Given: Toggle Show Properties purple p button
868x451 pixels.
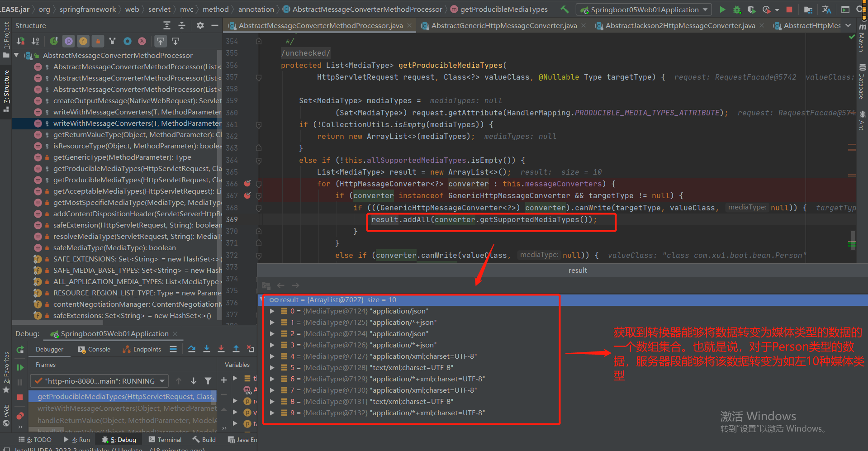Looking at the screenshot, I should 69,41.
